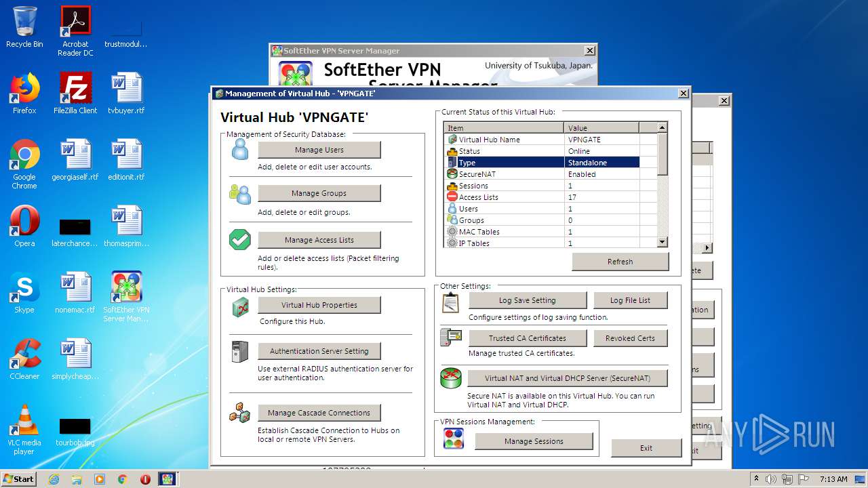Click the Cascade Connections network icon
The height and width of the screenshot is (488, 868).
[240, 412]
